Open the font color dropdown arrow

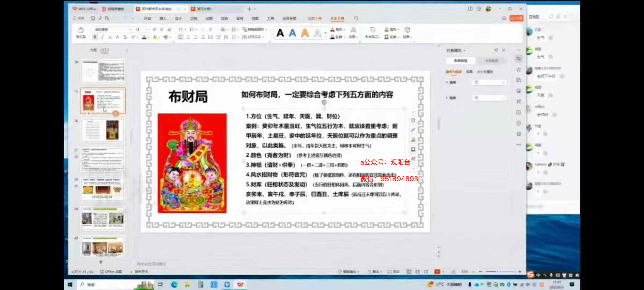coord(148,37)
